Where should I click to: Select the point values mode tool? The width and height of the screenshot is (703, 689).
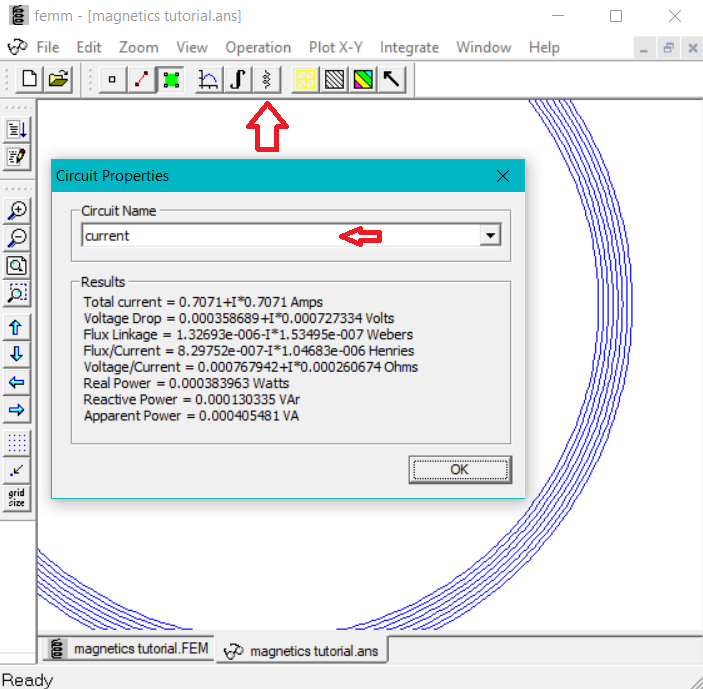point(112,80)
